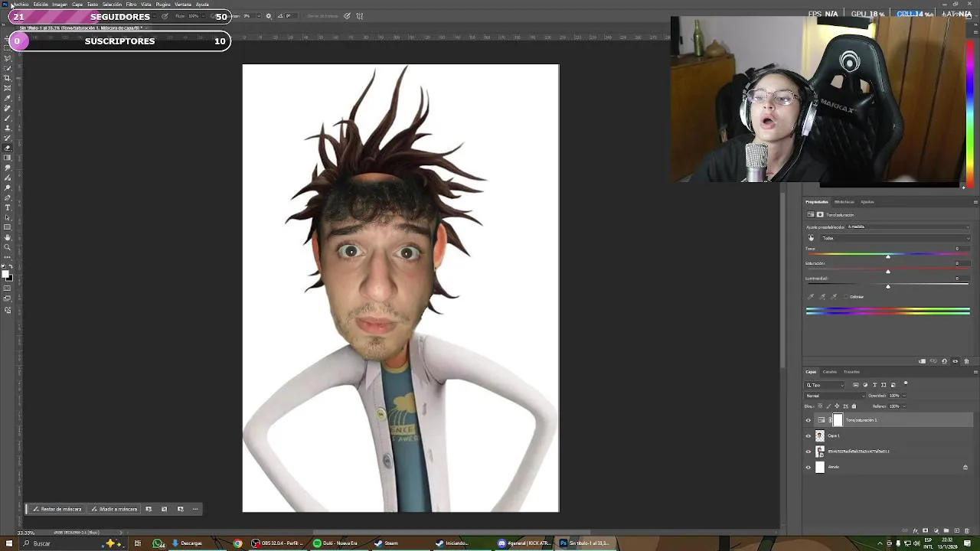Open the Archivo menu
The height and width of the screenshot is (551, 980).
(x=21, y=5)
